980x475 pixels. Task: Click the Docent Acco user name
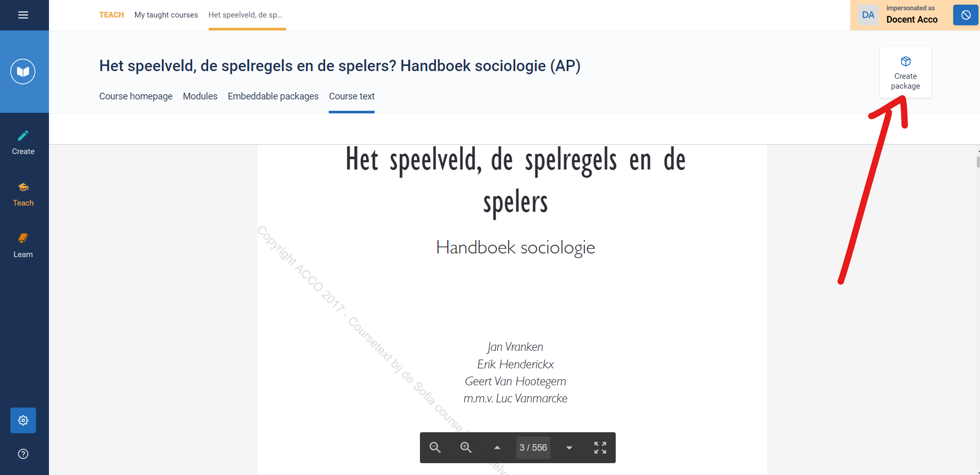pos(911,20)
